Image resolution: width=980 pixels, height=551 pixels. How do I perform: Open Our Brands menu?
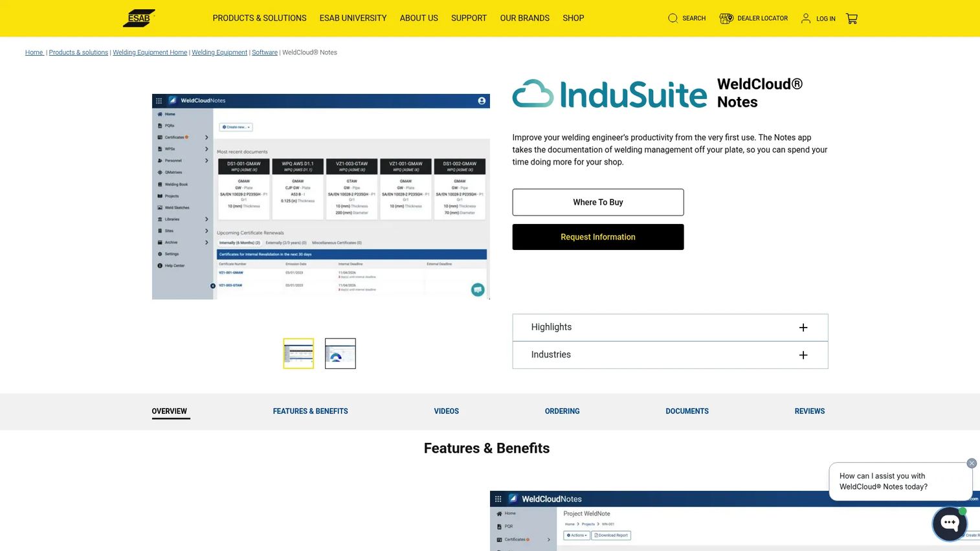click(525, 18)
